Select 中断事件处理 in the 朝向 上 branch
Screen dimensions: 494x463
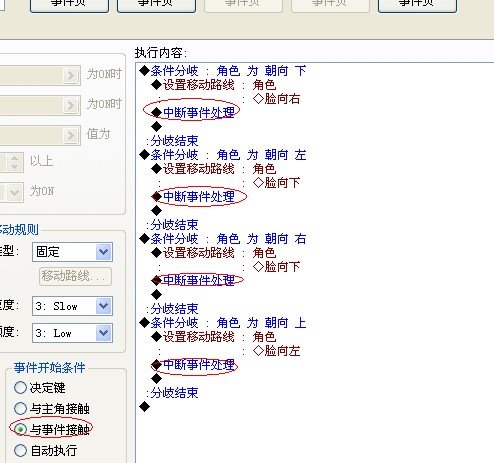(193, 365)
